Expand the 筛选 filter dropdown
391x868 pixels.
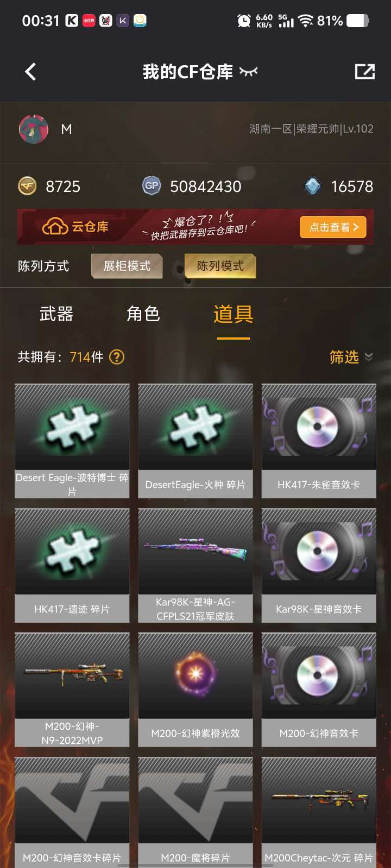tap(351, 357)
